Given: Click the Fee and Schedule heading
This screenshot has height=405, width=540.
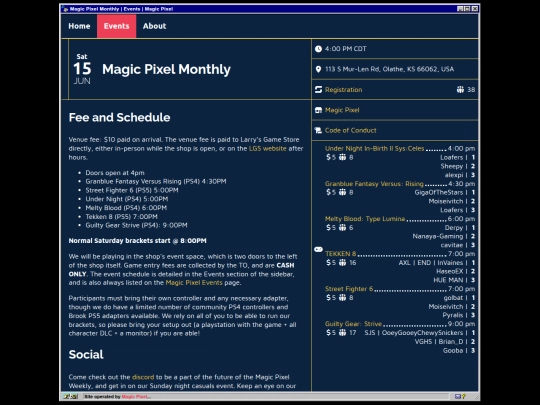Looking at the screenshot, I should coord(120,117).
